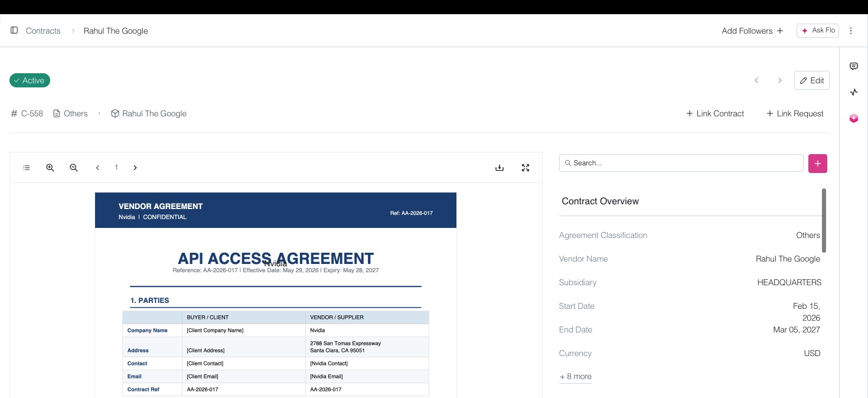868x398 pixels.
Task: Select Rahul The Google breadcrumb title
Action: click(116, 31)
